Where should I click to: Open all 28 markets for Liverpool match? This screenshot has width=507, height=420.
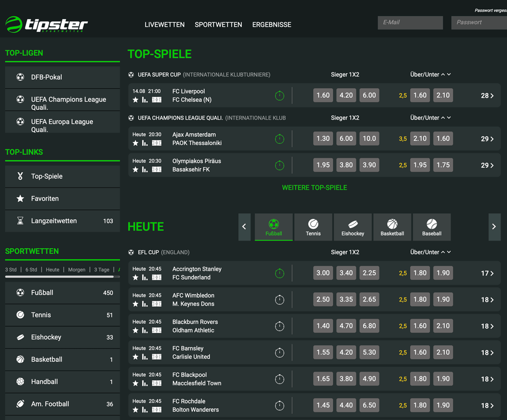487,96
